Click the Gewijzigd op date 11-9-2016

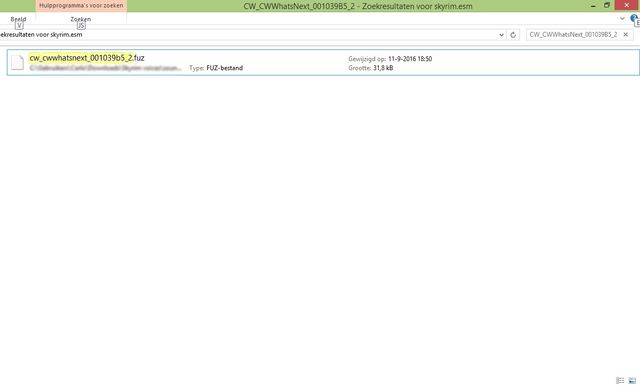coord(410,59)
